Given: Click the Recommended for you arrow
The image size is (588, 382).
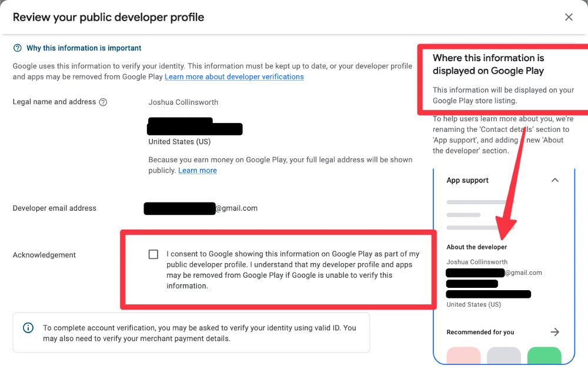Looking at the screenshot, I should click(555, 332).
